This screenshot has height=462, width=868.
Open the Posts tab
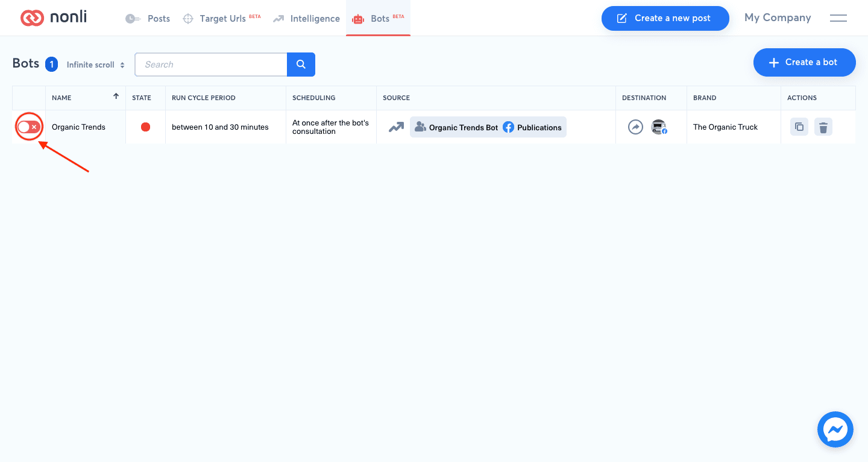[148, 19]
